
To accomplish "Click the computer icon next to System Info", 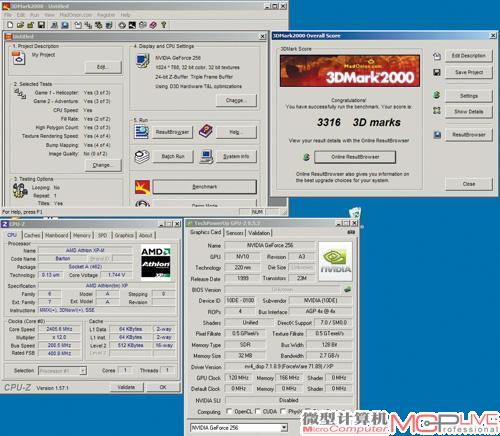I will (206, 157).
